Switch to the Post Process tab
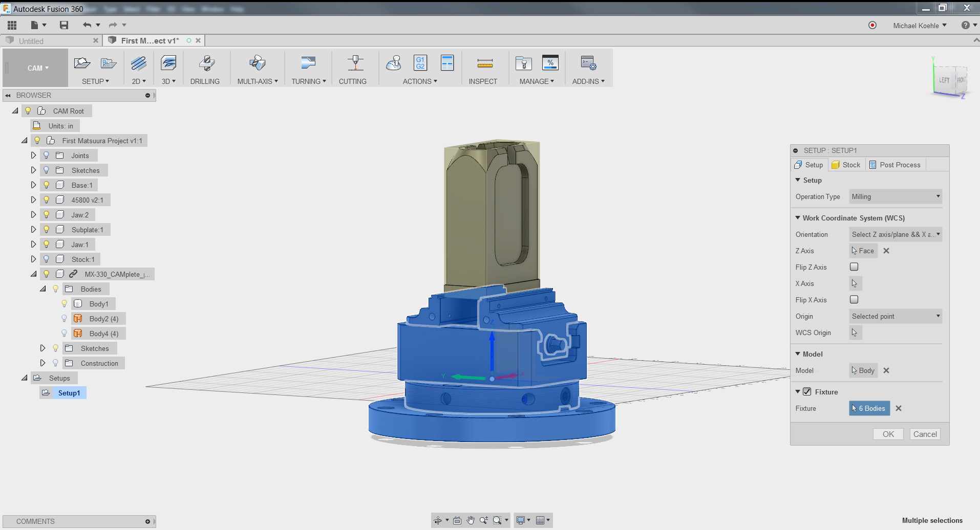 pos(895,165)
